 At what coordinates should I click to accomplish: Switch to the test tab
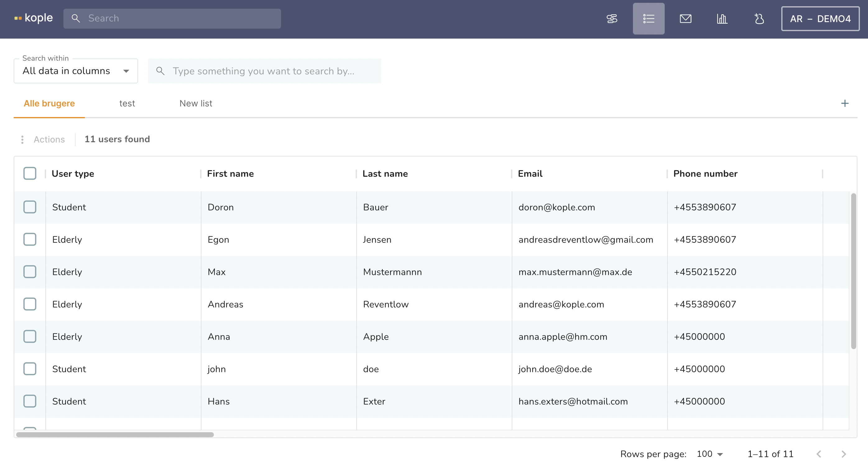click(x=127, y=103)
